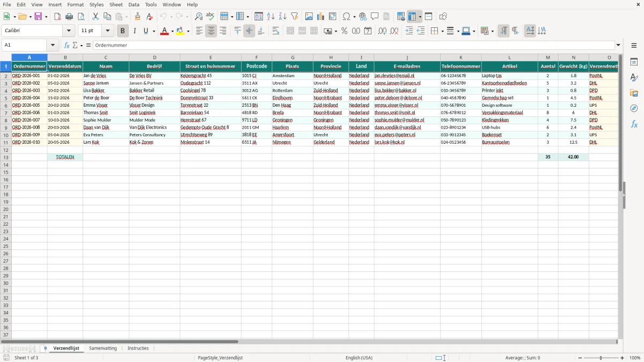Insert a special character (Omega)
This screenshot has width=644, height=362.
click(347, 17)
